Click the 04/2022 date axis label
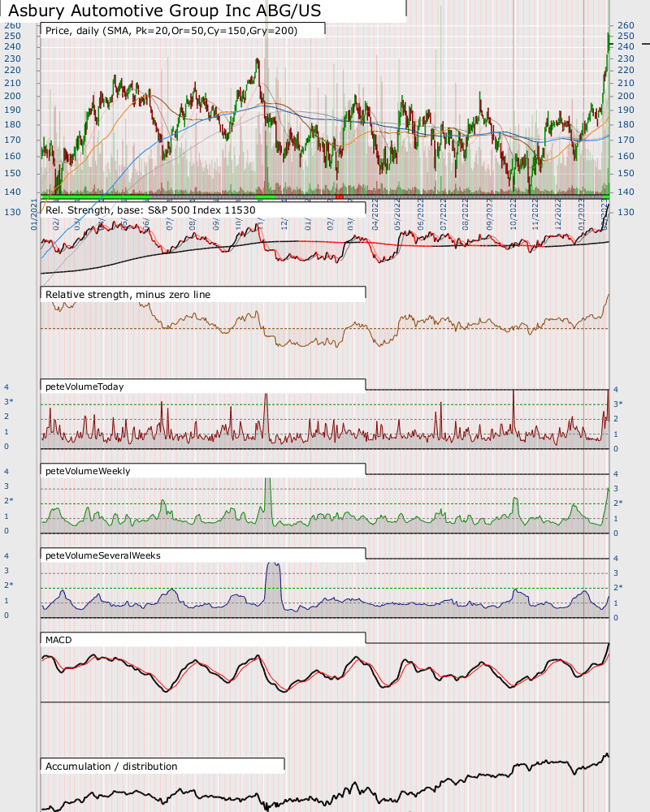 point(375,214)
